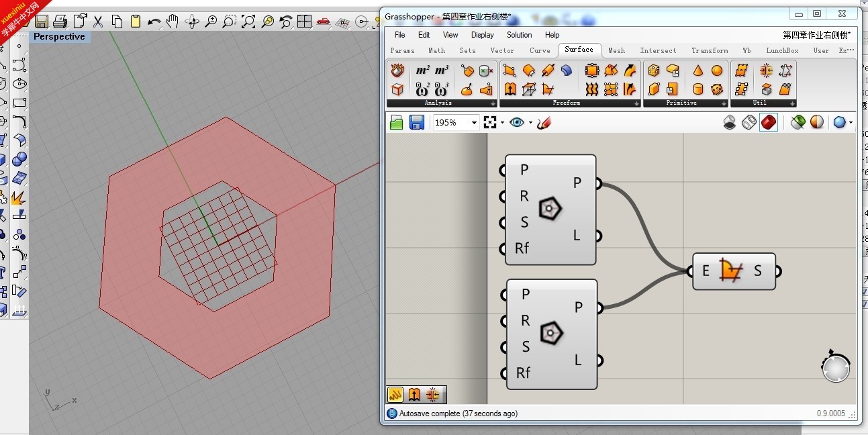Open the Grasshopper File menu
The height and width of the screenshot is (435, 868).
(x=399, y=35)
